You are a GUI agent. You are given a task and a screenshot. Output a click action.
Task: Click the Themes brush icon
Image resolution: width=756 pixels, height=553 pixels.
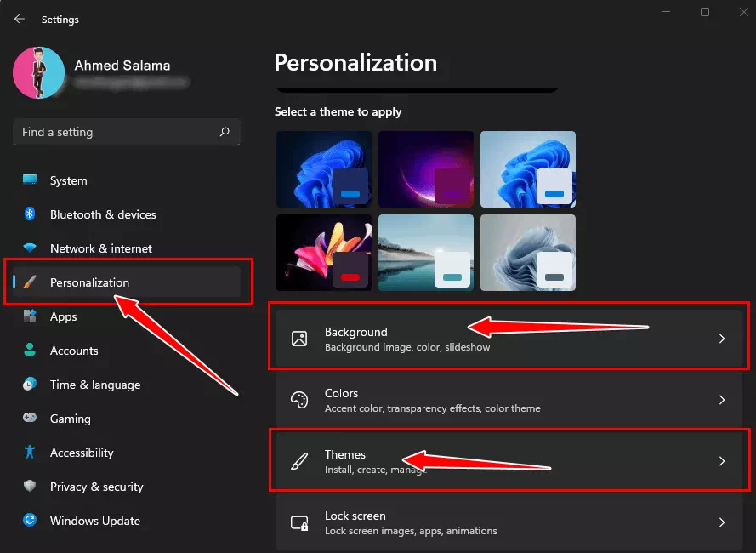(299, 461)
